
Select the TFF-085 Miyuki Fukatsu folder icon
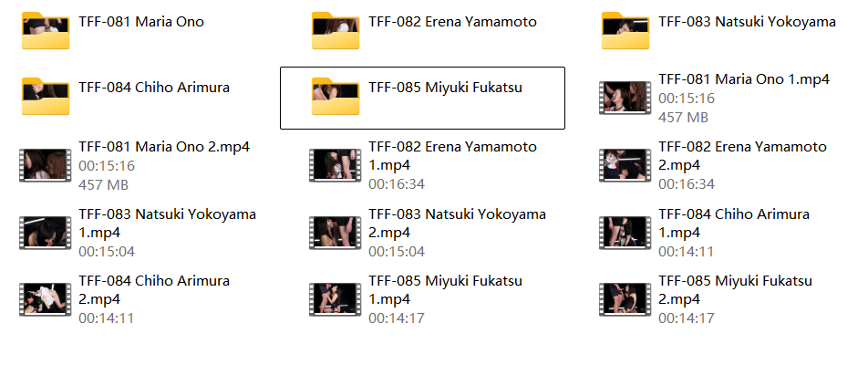336,97
